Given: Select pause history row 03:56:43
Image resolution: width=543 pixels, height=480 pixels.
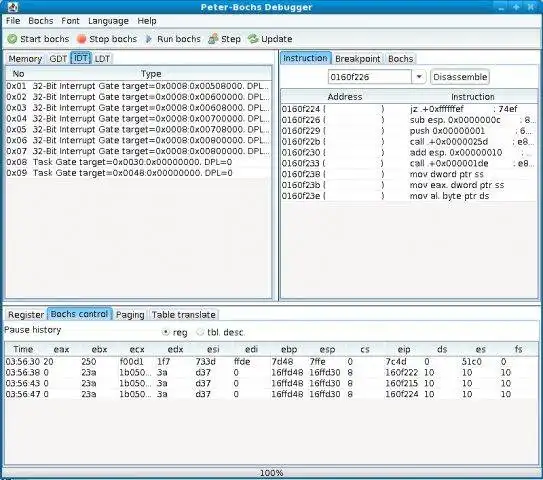Looking at the screenshot, I should (272, 384).
